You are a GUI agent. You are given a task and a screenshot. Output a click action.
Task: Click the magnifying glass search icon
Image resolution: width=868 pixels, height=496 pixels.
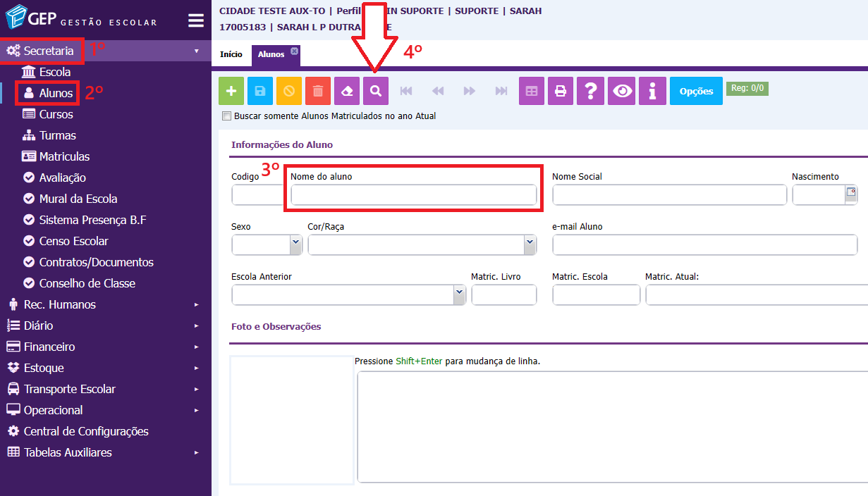click(376, 91)
